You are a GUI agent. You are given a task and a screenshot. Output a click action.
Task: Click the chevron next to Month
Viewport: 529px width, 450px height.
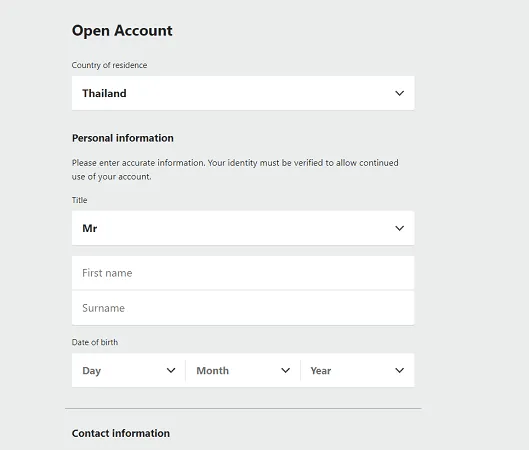[285, 370]
